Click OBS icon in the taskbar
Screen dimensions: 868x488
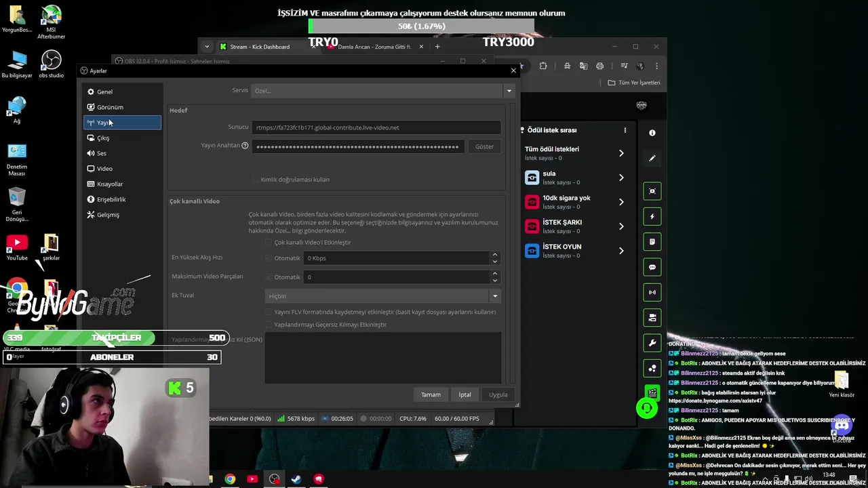274,479
